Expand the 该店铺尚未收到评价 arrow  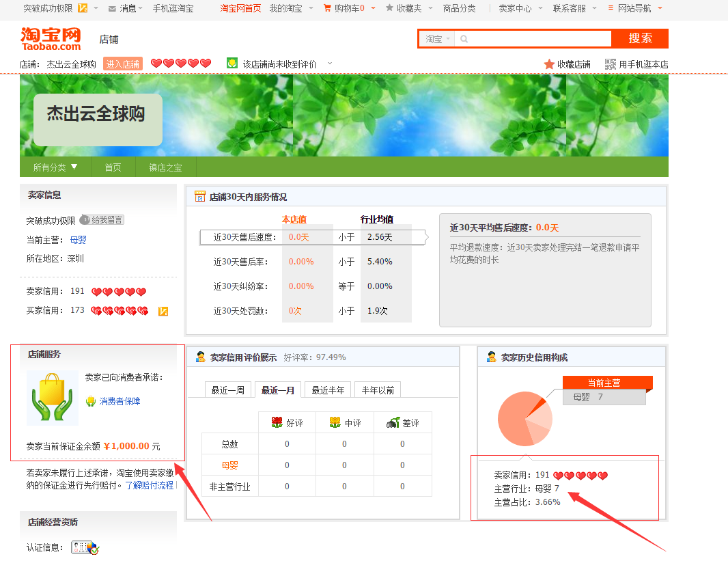[x=330, y=63]
